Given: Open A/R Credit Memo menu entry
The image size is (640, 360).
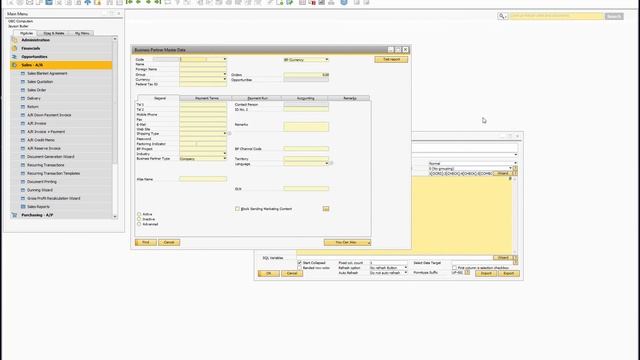Looking at the screenshot, I should [40, 140].
